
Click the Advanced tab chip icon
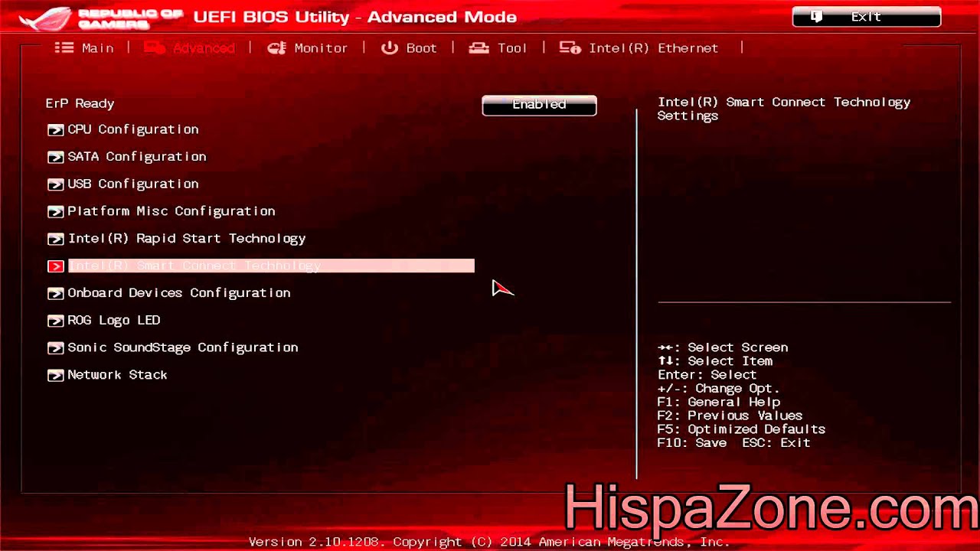[155, 47]
